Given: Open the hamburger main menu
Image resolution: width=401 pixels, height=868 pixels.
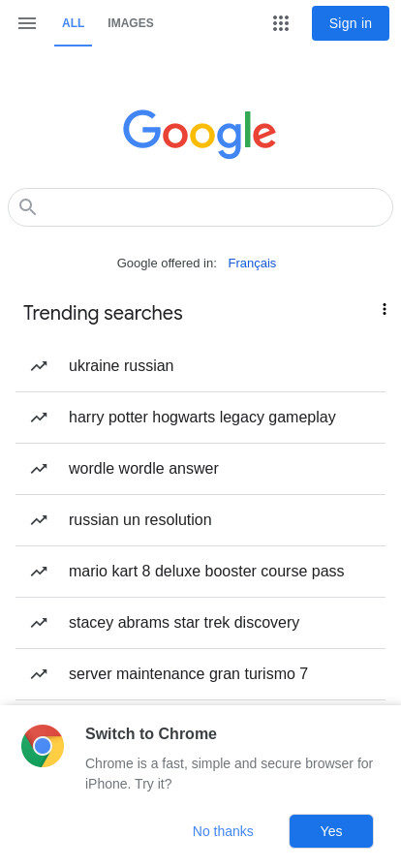Looking at the screenshot, I should pos(26,22).
